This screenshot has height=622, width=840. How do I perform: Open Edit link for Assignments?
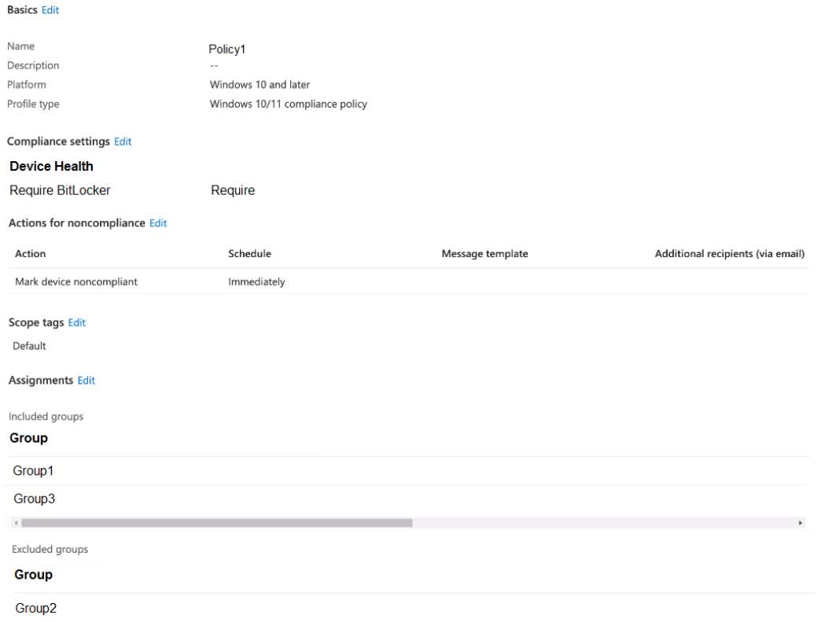pos(87,381)
